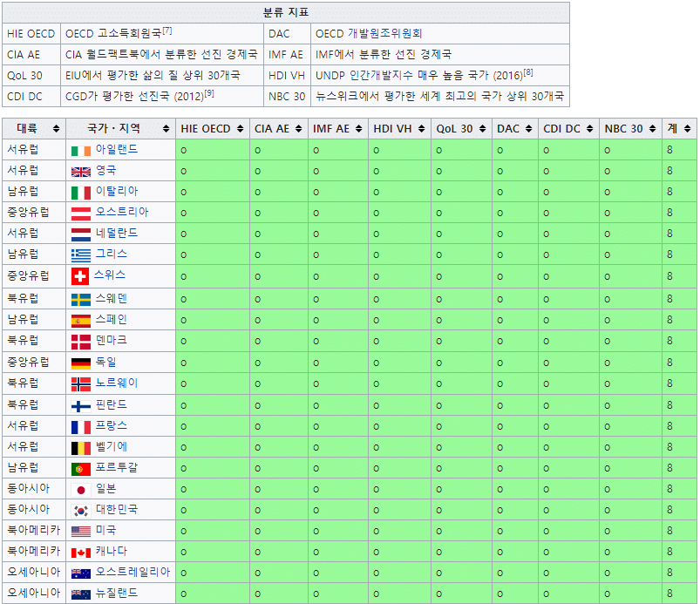Click the total 8 in the 프랑스 row
The image size is (700, 604).
click(669, 426)
